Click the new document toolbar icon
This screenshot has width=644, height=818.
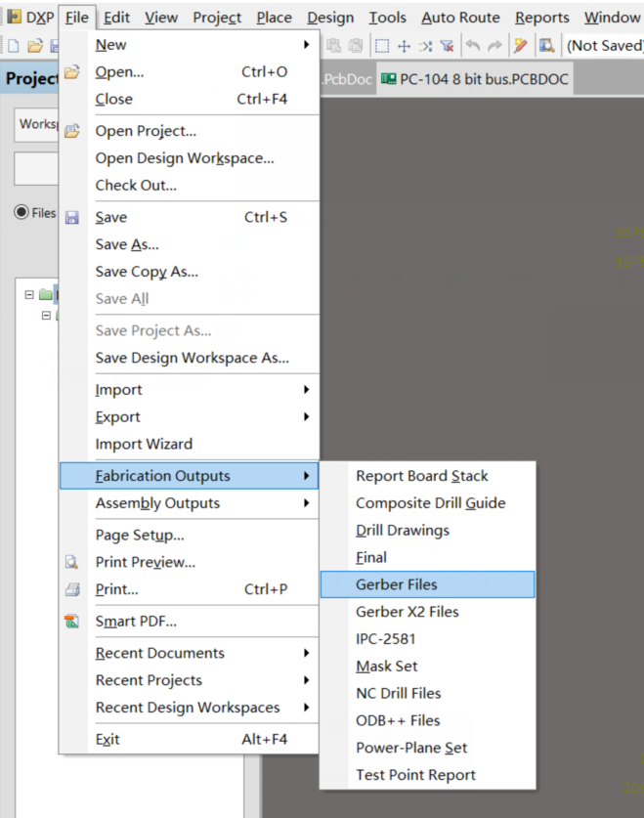pos(14,46)
